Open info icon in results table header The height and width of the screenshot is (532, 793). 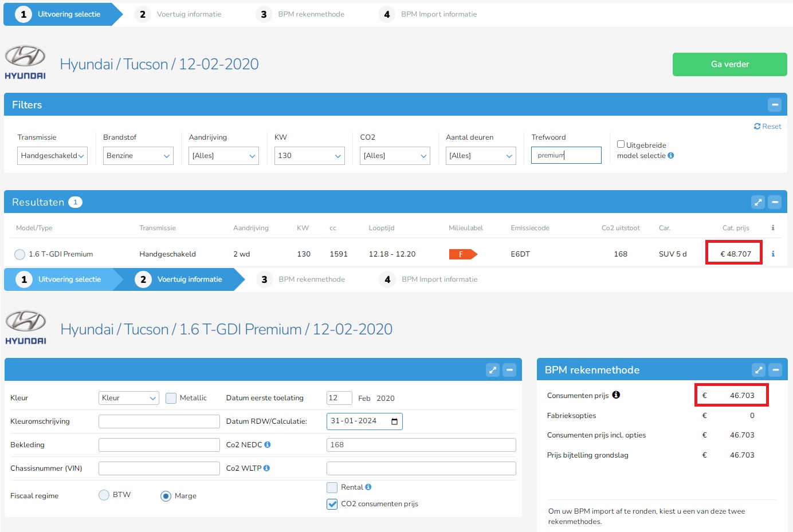773,228
